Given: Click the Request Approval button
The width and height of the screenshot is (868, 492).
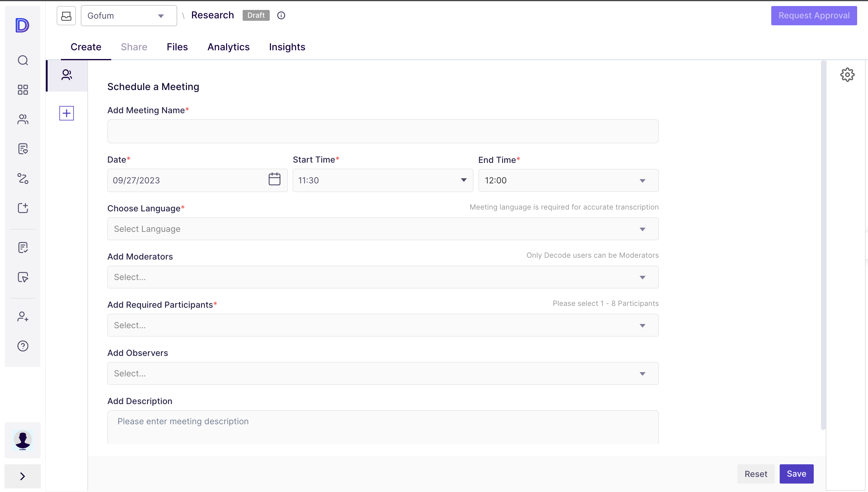Looking at the screenshot, I should [x=813, y=16].
